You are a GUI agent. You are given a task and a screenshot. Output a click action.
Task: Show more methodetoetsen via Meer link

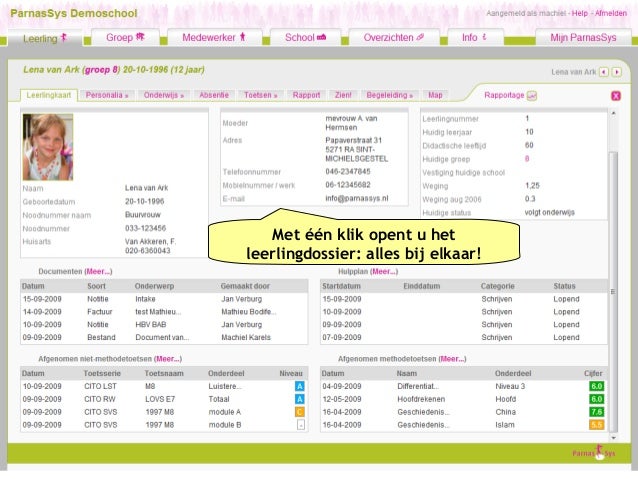point(452,359)
